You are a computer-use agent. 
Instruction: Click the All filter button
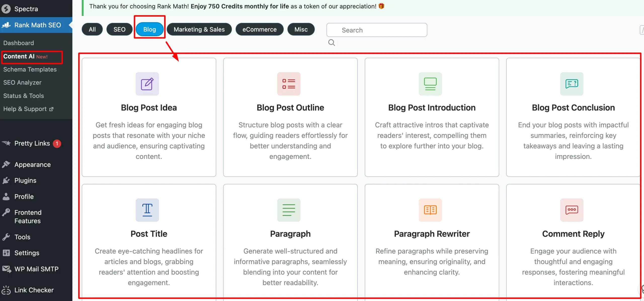(x=92, y=29)
